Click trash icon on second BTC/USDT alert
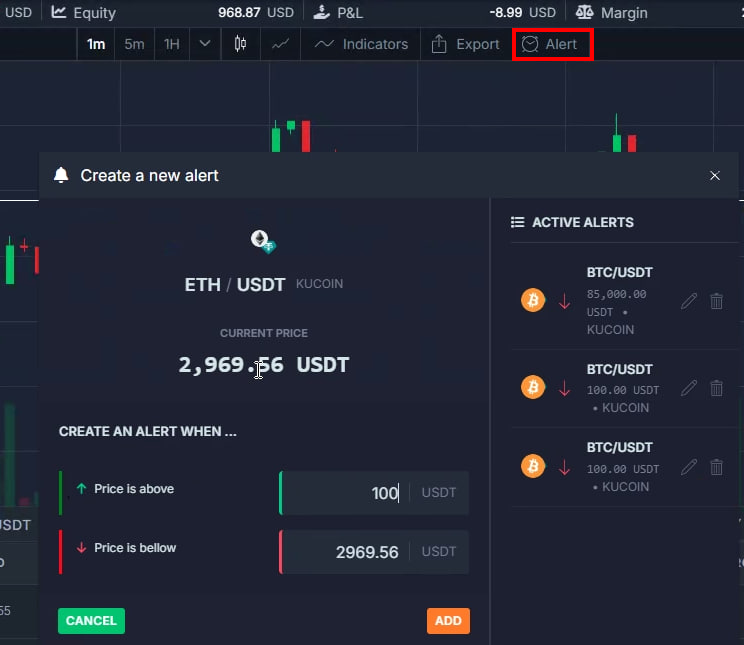Image resolution: width=744 pixels, height=645 pixels. click(716, 388)
